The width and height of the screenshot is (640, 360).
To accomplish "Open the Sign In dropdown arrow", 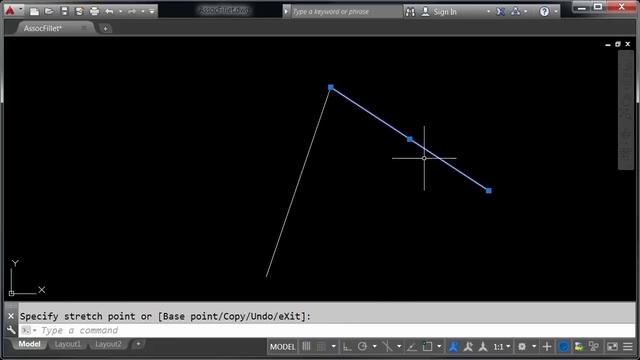I will (488, 12).
